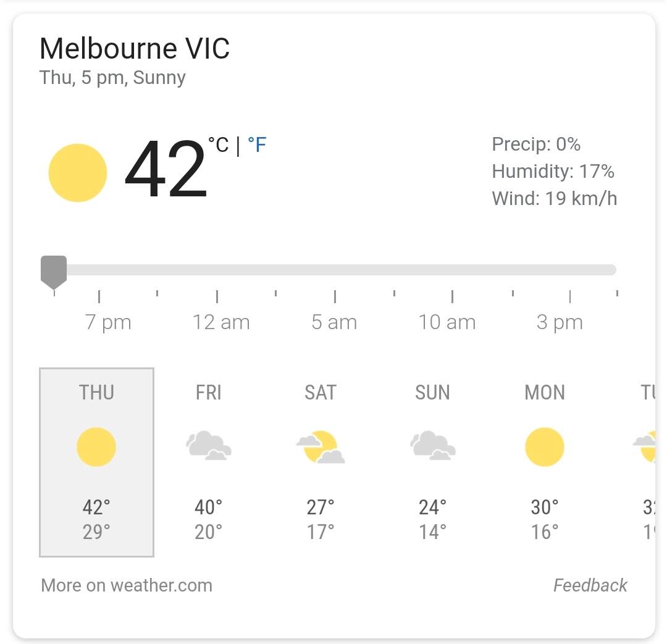Click the Feedback link
Screen dimensions: 667x644
click(590, 585)
